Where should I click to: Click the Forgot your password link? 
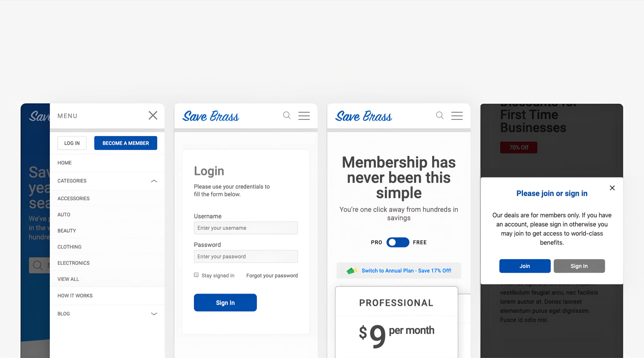coord(272,275)
